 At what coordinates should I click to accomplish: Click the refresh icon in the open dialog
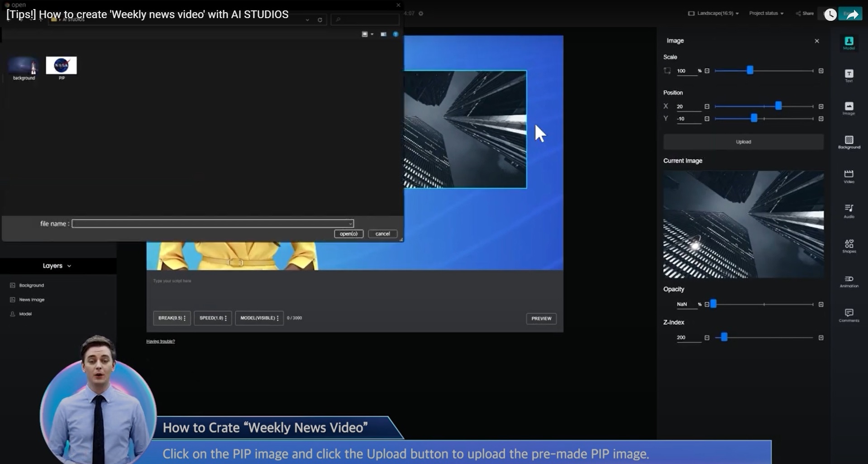(320, 20)
